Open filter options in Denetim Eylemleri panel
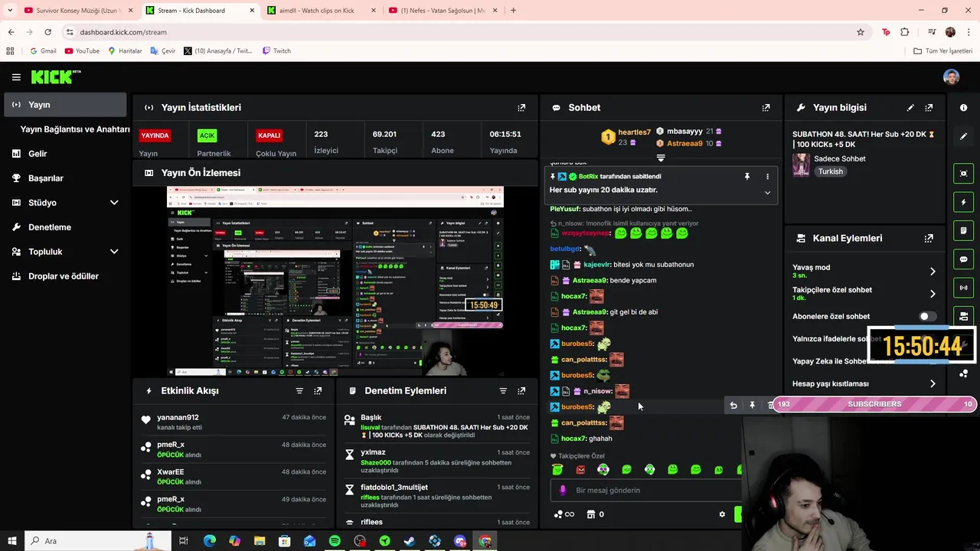 click(x=503, y=391)
